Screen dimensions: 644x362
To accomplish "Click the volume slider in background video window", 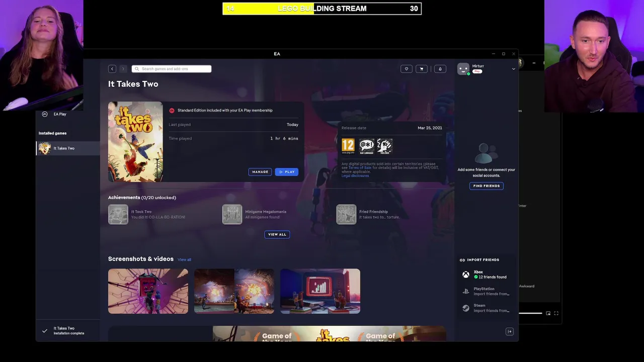I will (x=531, y=313).
